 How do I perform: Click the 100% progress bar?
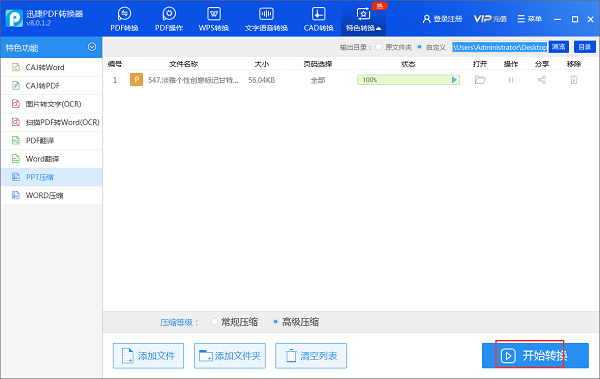point(408,80)
